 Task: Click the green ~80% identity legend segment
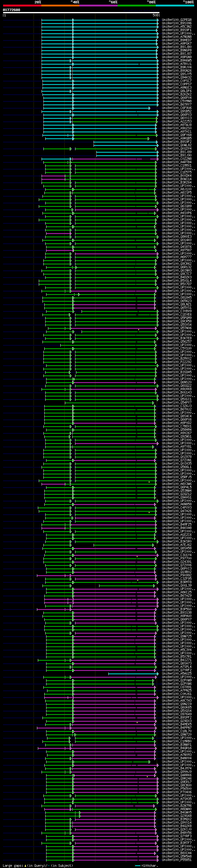pos(137,6)
